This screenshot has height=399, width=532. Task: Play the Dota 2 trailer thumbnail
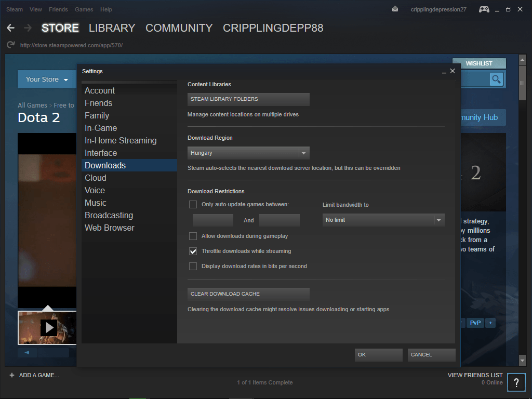pyautogui.click(x=47, y=328)
